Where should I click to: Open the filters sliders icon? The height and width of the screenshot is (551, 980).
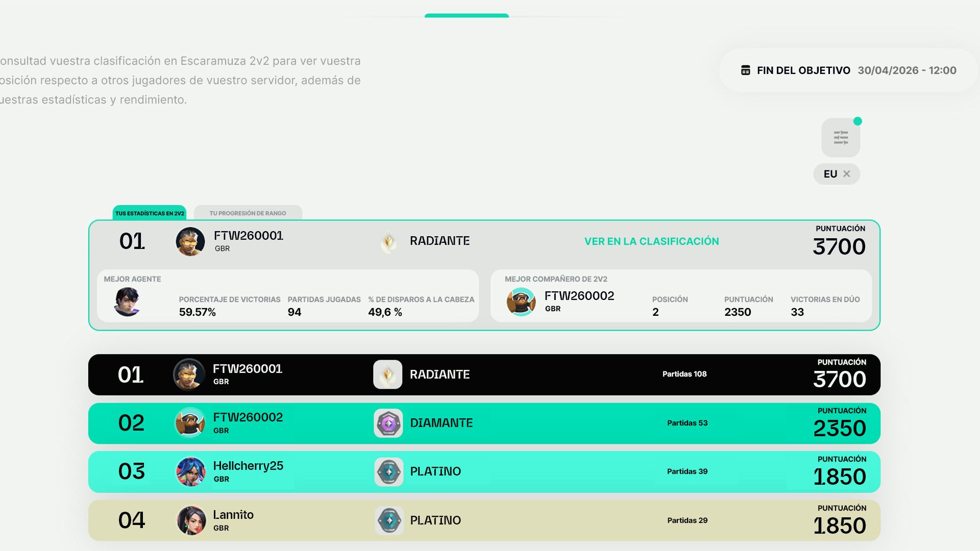pyautogui.click(x=841, y=138)
